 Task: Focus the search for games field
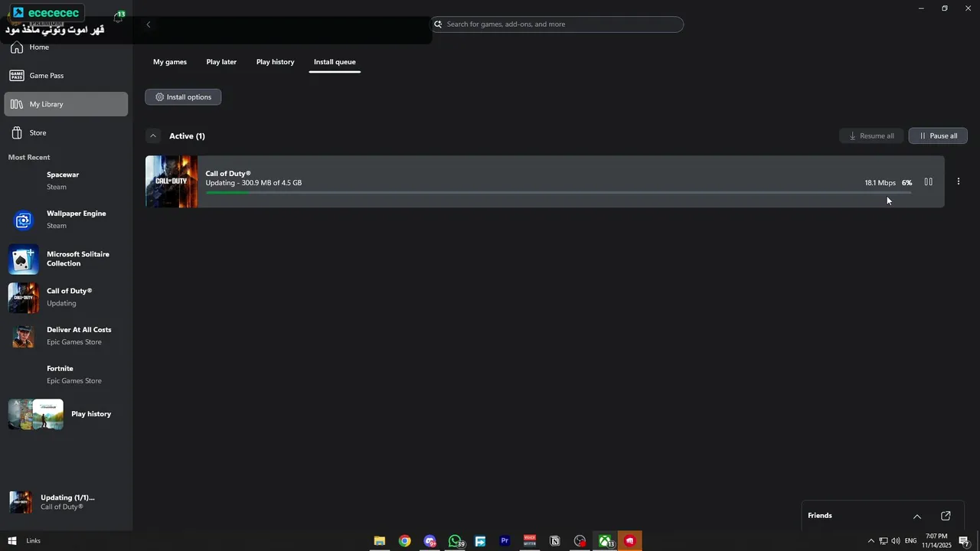coord(557,24)
